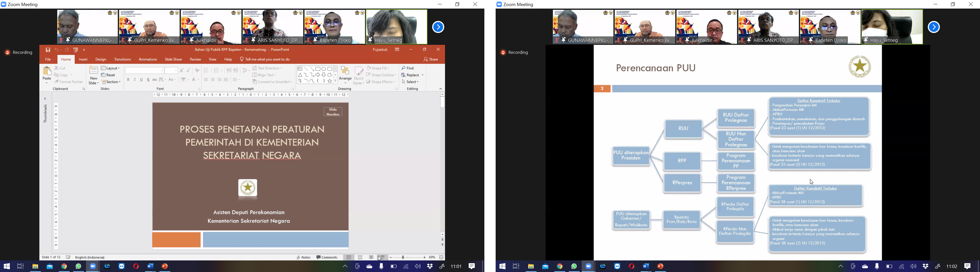980x272 pixels.
Task: Click Dropbox tray icon in right window
Action: point(925,266)
